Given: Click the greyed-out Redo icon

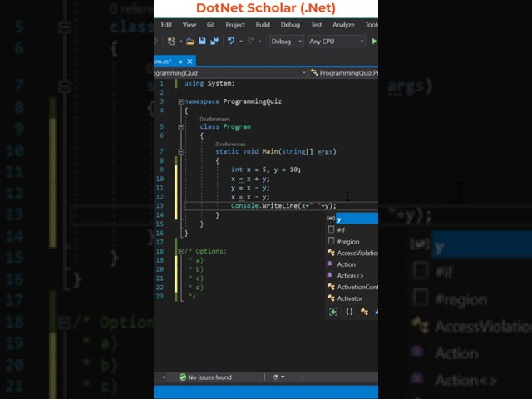Looking at the screenshot, I should pos(251,41).
